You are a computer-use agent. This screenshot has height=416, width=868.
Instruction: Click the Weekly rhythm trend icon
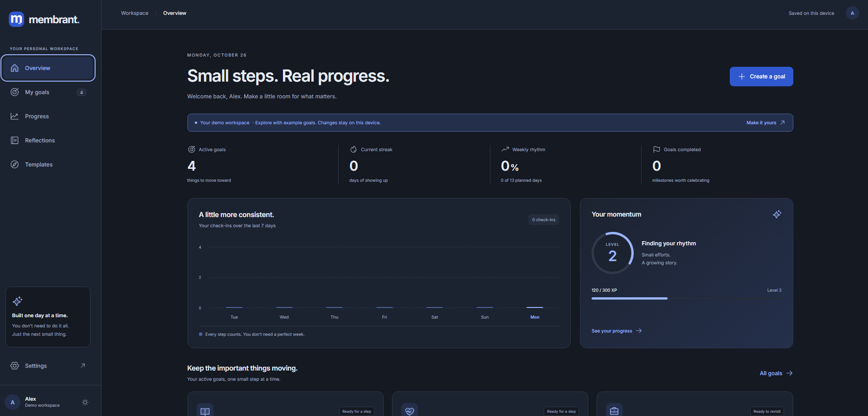505,149
